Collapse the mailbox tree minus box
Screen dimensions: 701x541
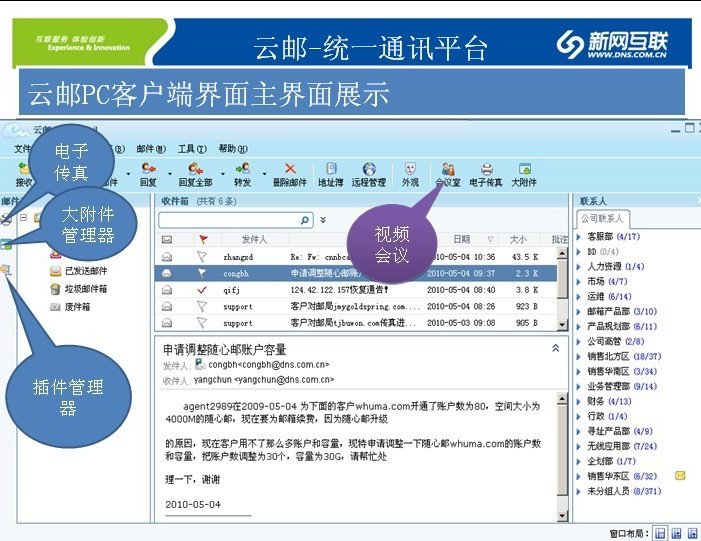23,218
